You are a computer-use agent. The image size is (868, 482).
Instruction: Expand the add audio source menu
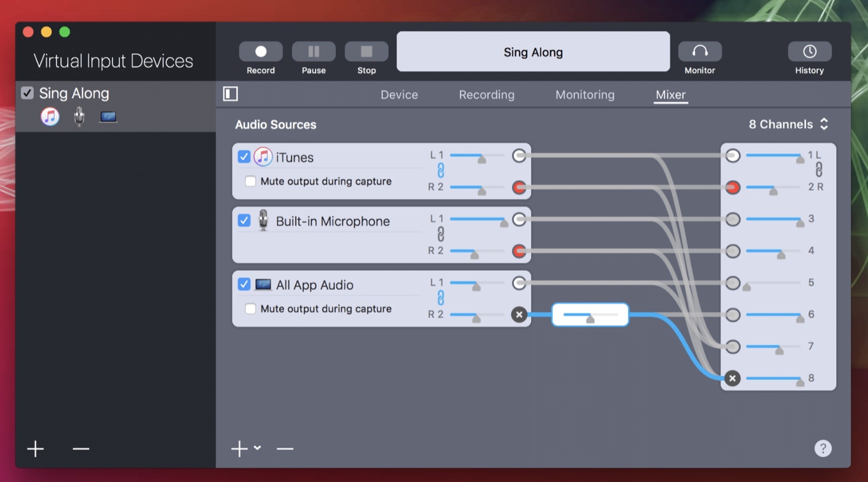[257, 448]
